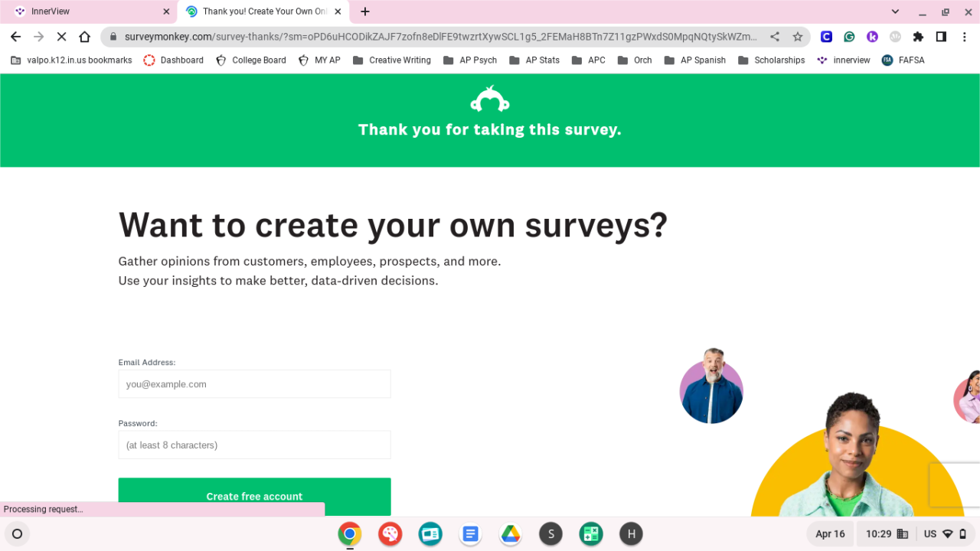The height and width of the screenshot is (551, 980).
Task: Open the S app in the shelf
Action: tap(550, 533)
